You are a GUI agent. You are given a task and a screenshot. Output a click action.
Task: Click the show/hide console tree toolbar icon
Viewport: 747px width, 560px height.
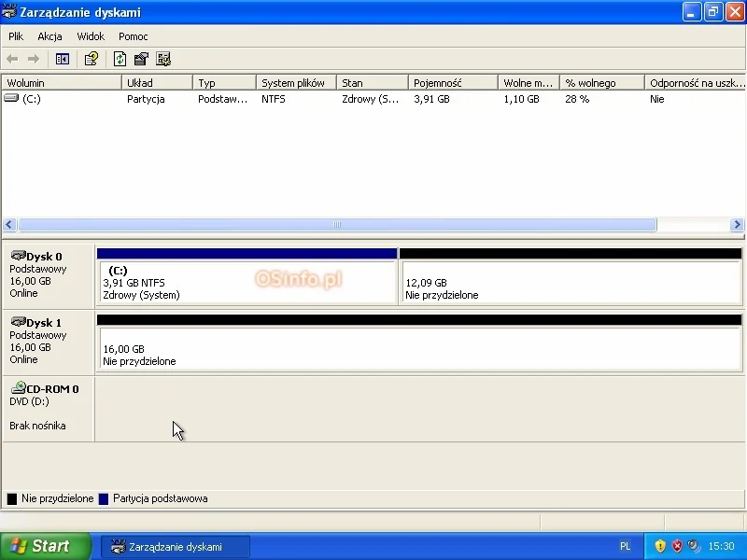(63, 59)
